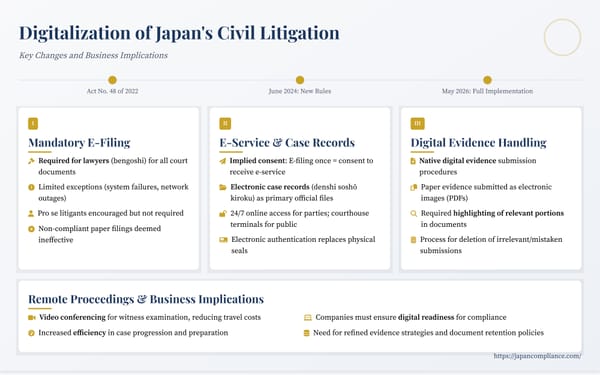
Task: Click the person icon beside 'Pro se litigants'
Action: pyautogui.click(x=31, y=214)
